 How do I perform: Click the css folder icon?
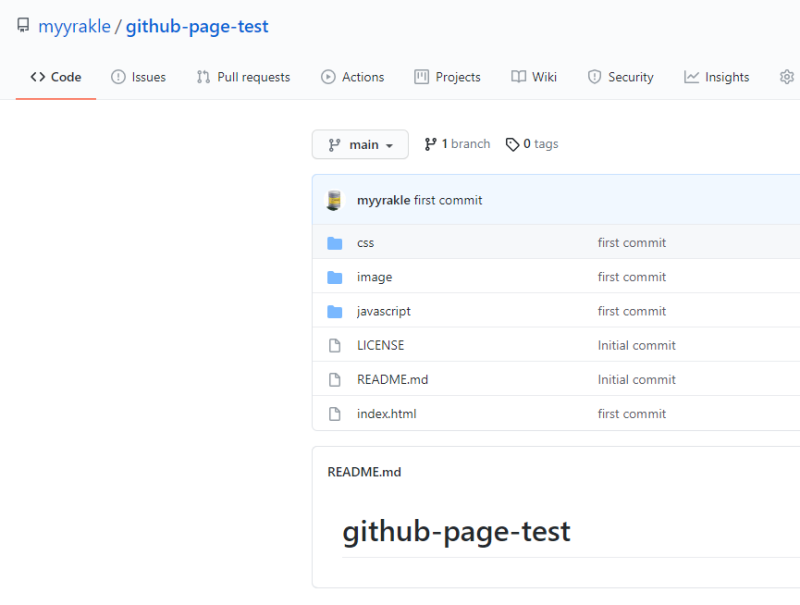point(335,243)
